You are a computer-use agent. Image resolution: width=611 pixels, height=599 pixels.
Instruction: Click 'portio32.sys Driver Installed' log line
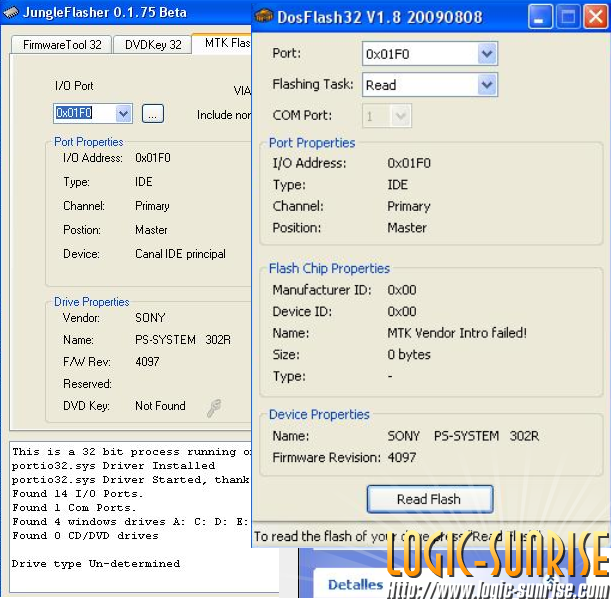[113, 465]
